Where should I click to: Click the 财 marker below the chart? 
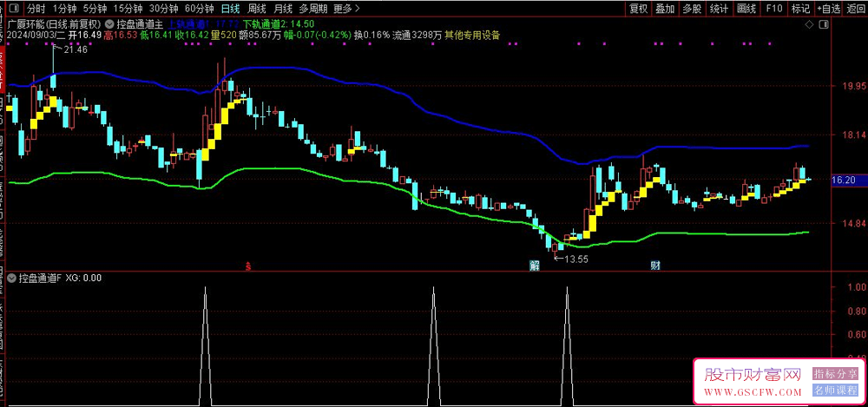[x=654, y=266]
